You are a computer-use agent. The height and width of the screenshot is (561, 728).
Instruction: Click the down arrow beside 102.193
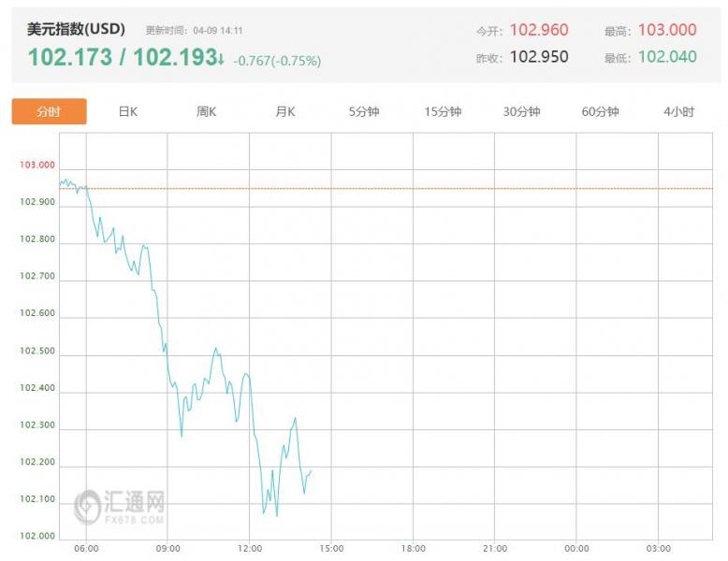click(x=221, y=59)
